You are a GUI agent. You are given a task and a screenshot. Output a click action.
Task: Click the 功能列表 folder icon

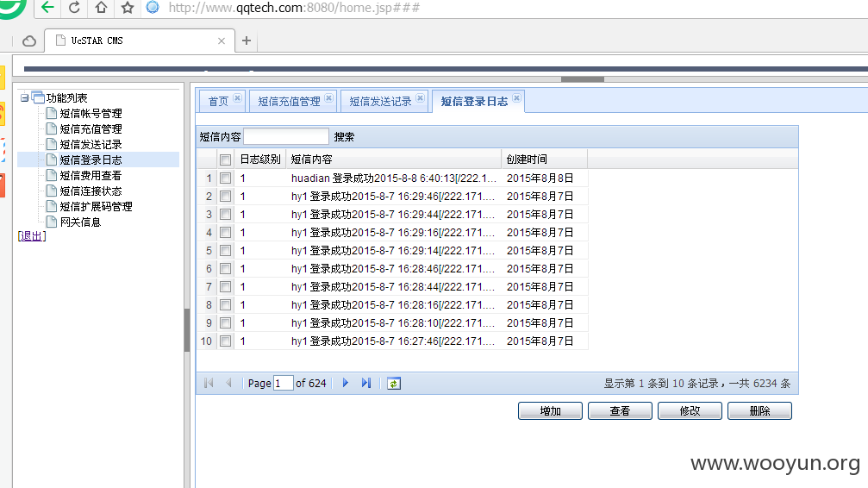point(38,97)
